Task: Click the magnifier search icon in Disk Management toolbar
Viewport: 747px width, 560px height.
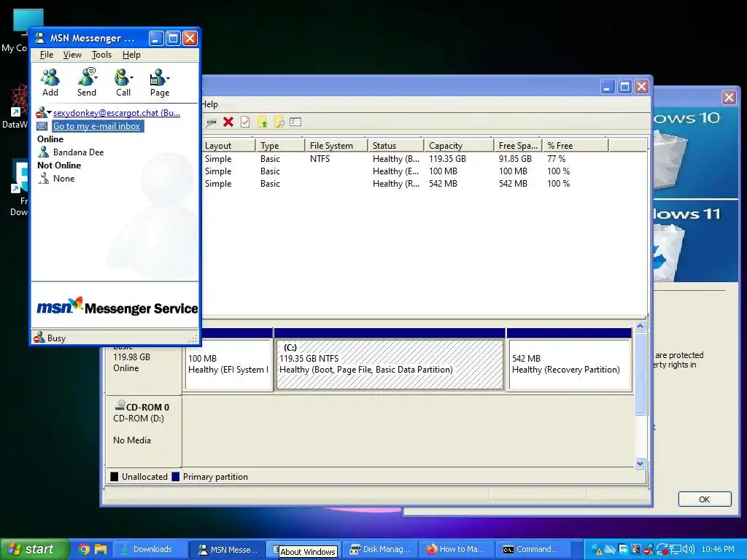Action: tap(279, 122)
